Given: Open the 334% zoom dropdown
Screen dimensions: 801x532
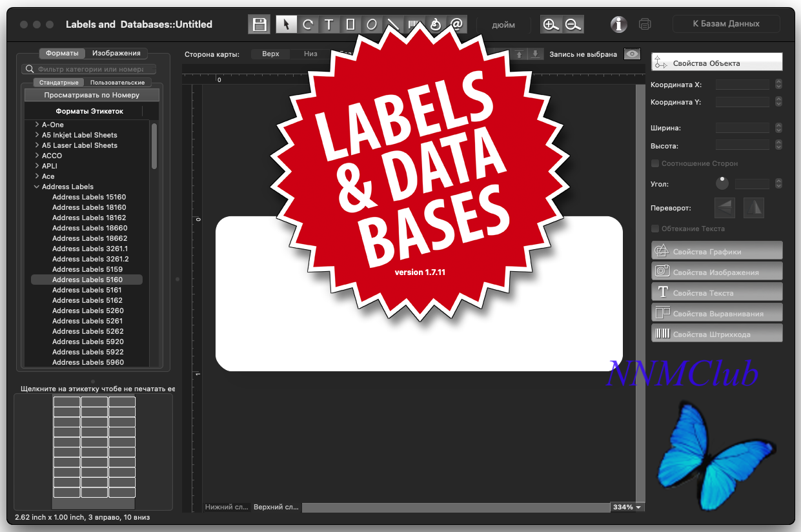Looking at the screenshot, I should 627,507.
